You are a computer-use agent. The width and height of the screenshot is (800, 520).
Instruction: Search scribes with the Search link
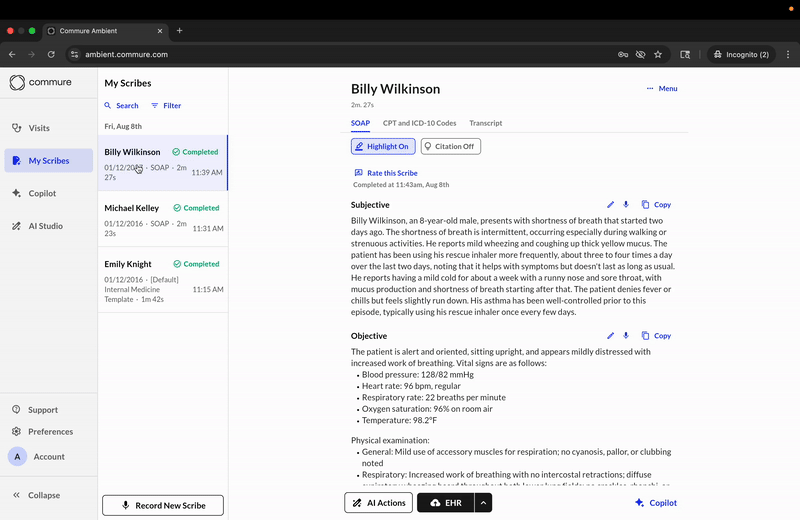click(121, 106)
